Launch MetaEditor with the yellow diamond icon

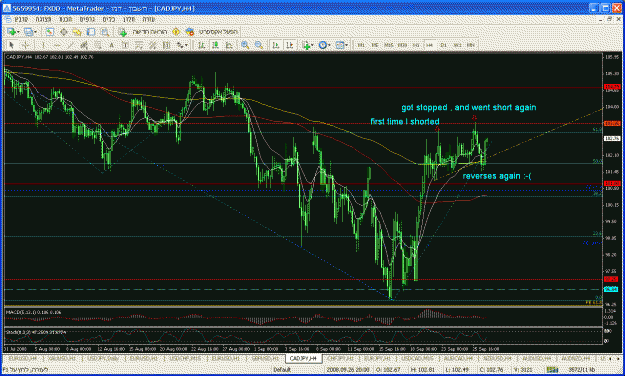(x=176, y=32)
